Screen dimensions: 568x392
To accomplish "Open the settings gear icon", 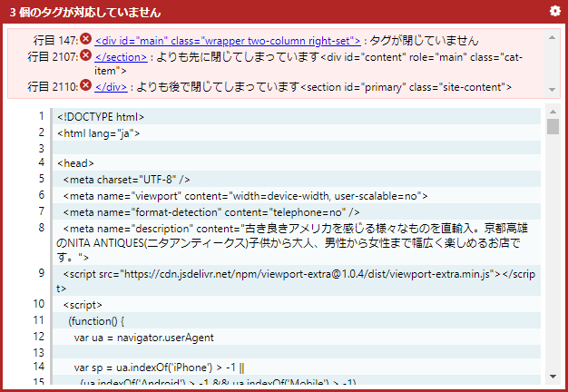I will pos(554,11).
